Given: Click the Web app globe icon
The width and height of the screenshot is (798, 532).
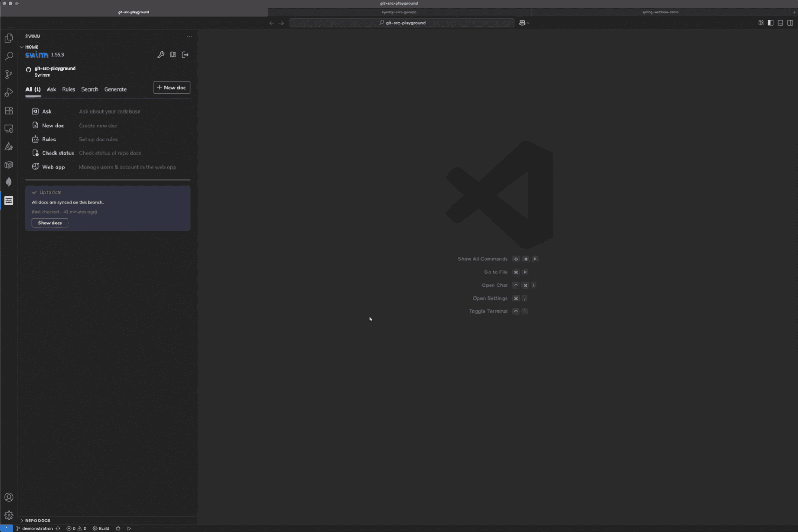Looking at the screenshot, I should 35,167.
